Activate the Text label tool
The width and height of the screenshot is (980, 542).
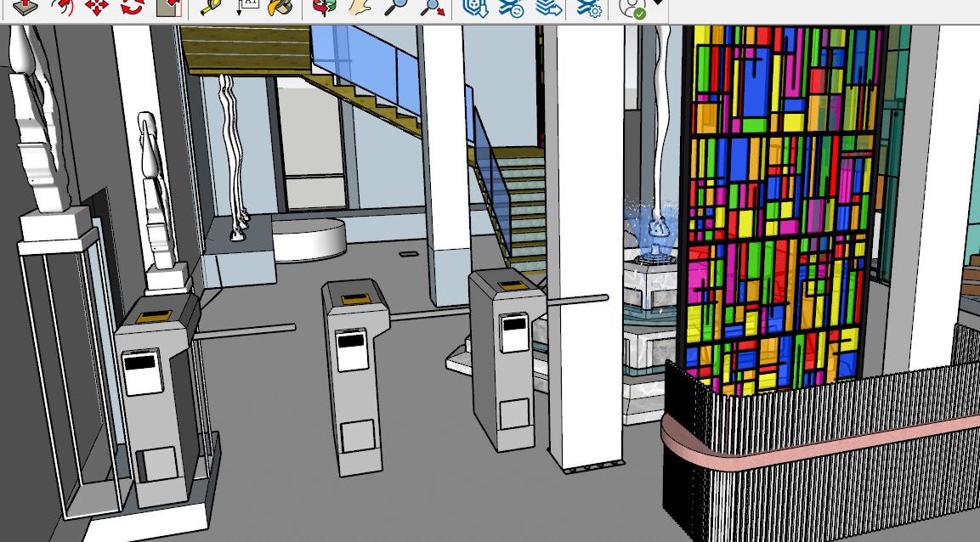pyautogui.click(x=246, y=7)
